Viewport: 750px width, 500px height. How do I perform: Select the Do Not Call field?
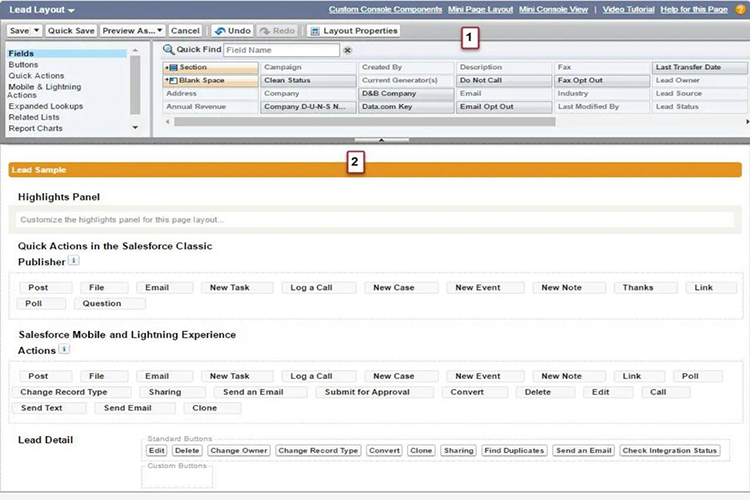tap(504, 80)
